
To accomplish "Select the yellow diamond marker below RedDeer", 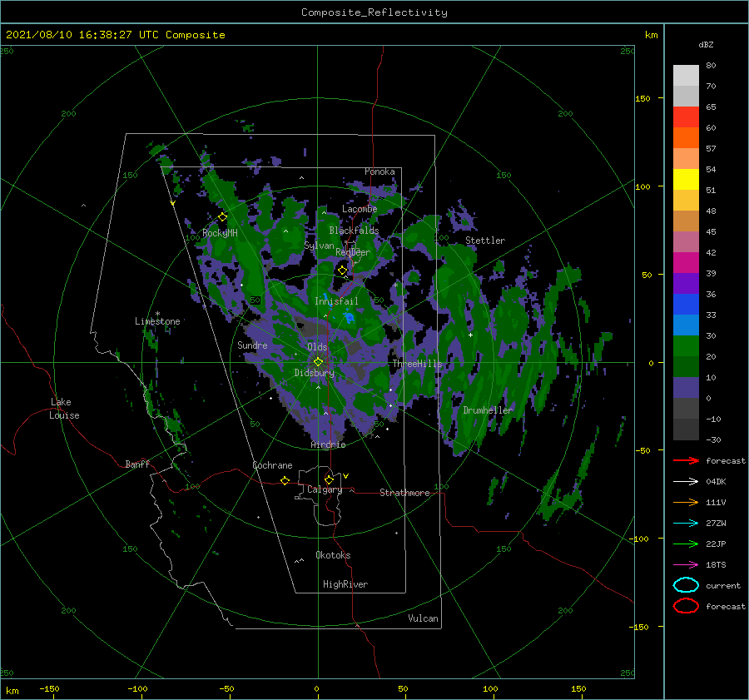I will pyautogui.click(x=342, y=271).
